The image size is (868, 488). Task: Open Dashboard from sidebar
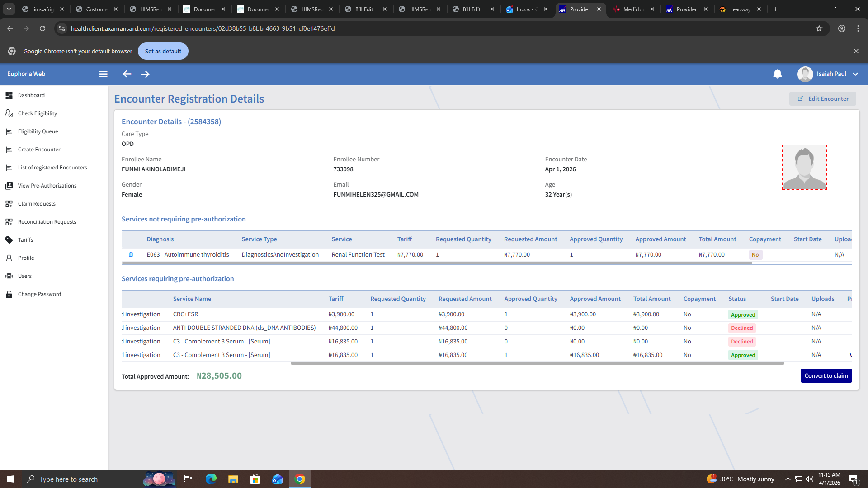pyautogui.click(x=31, y=95)
